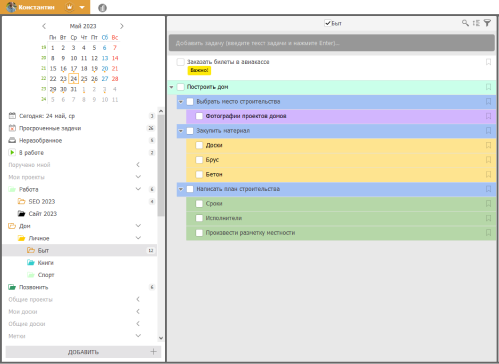Bookmark the Написать план строительства task
Screen dimensions: 499x364
[488, 189]
